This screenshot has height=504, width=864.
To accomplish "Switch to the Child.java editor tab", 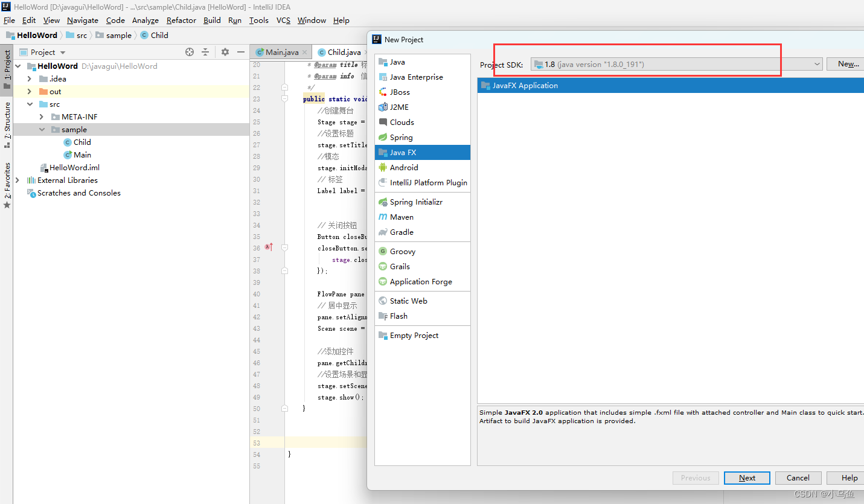I will pos(339,53).
